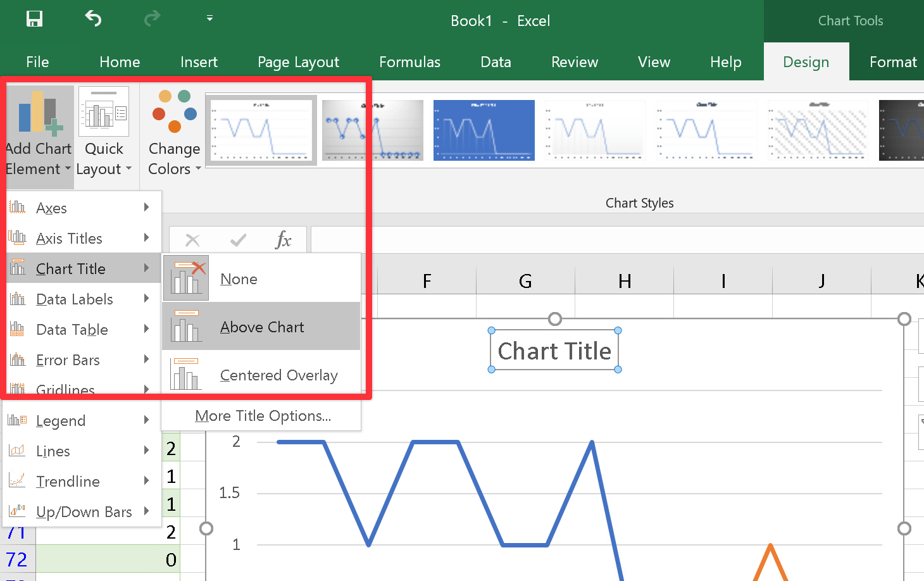Screen dimensions: 924x581
Task: Open the Data ribbon tab
Action: 496,62
